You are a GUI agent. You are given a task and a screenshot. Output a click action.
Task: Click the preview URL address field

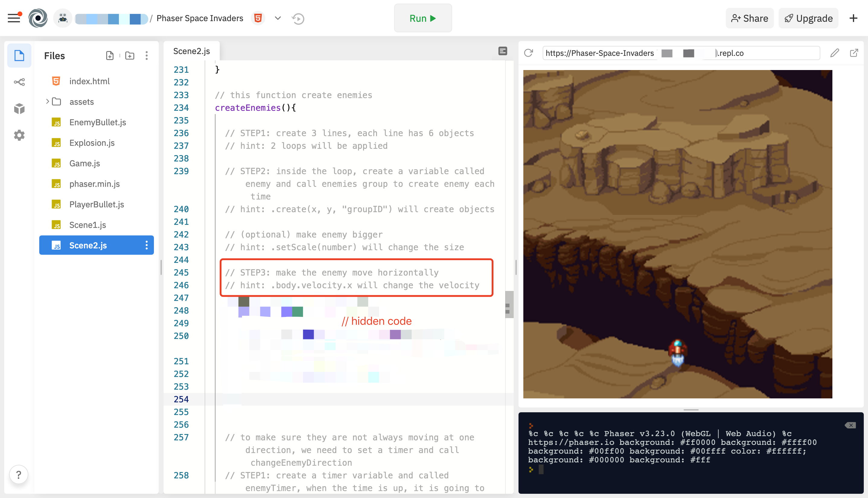click(681, 53)
